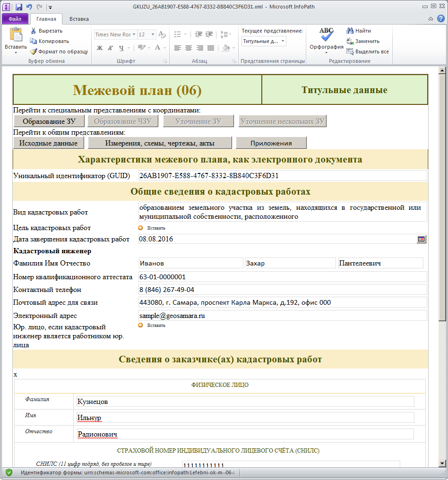Open the Абзац group dialog launcher
Image resolution: width=448 pixels, height=480 pixels.
[x=234, y=61]
